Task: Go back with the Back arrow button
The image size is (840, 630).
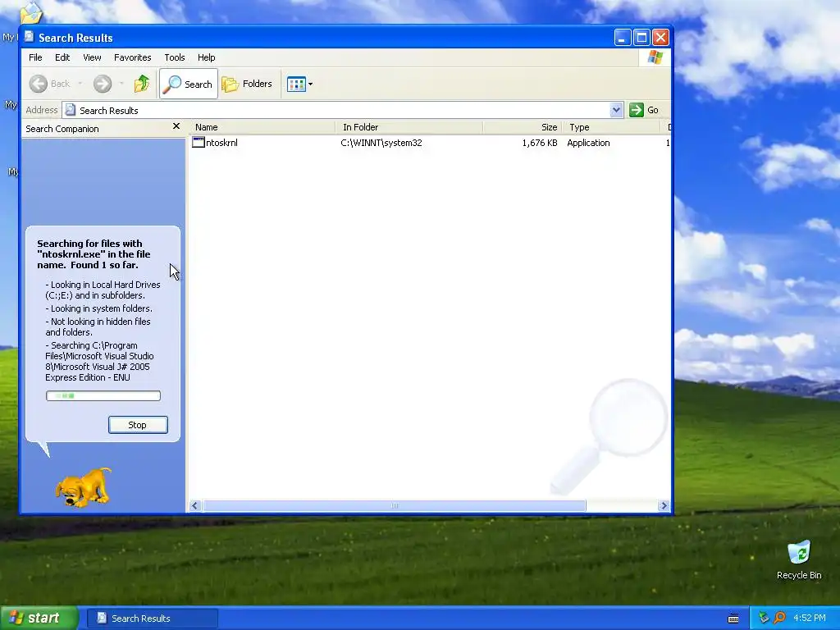Action: click(x=49, y=84)
